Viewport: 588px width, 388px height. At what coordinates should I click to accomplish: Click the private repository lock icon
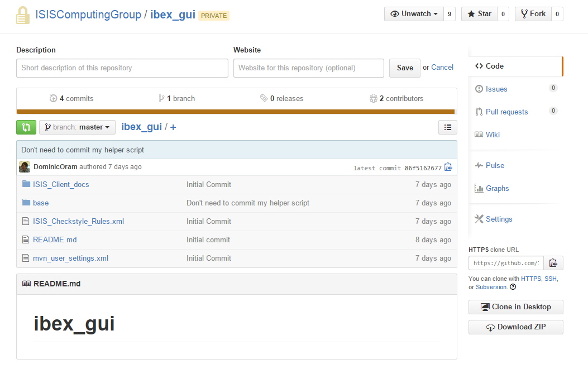tap(23, 15)
